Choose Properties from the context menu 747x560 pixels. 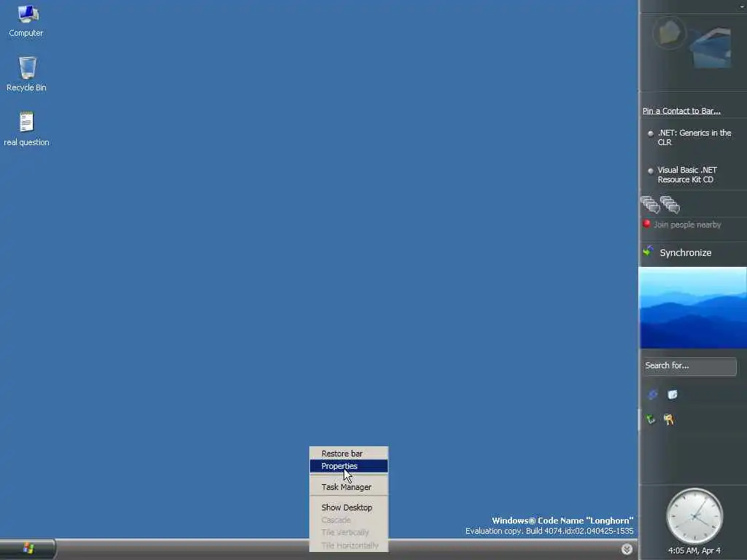click(x=349, y=466)
